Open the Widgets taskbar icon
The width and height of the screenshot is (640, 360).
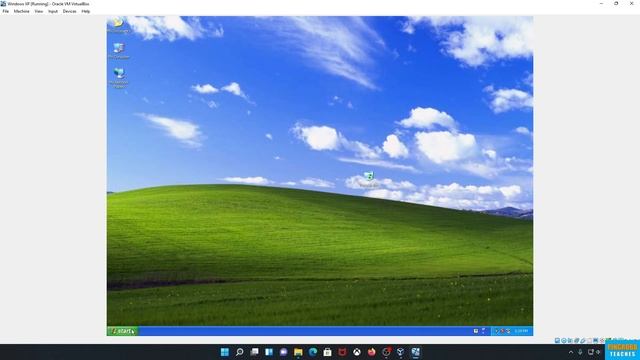pyautogui.click(x=269, y=352)
